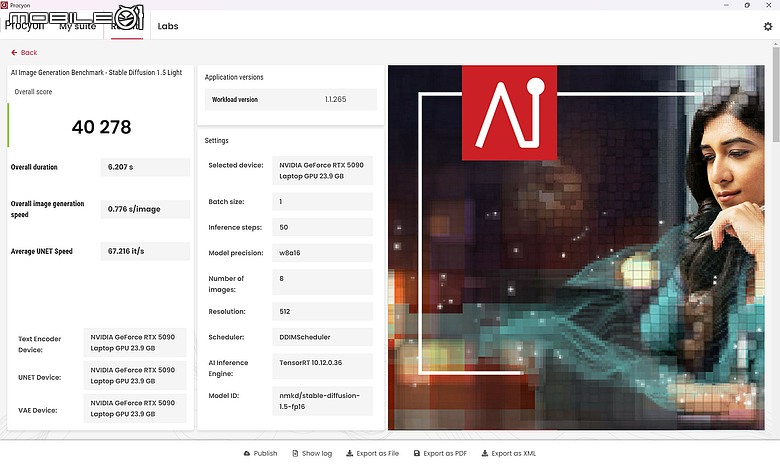Maximize the Procyon window
780x466 pixels.
(x=747, y=5)
